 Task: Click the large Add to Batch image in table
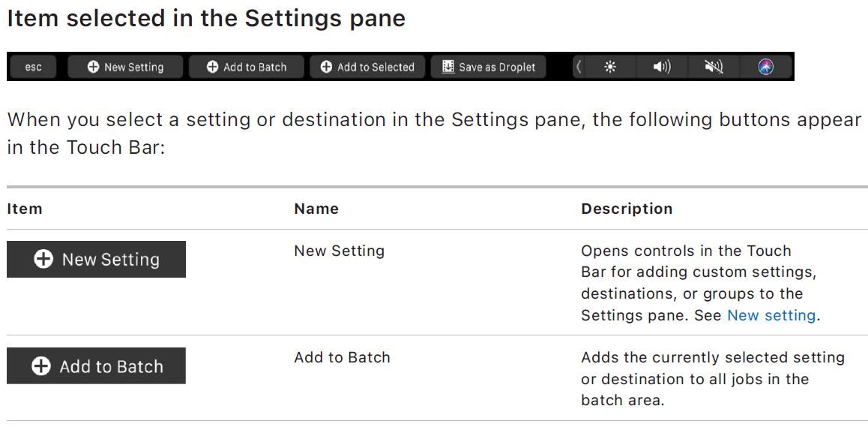pyautogui.click(x=96, y=366)
